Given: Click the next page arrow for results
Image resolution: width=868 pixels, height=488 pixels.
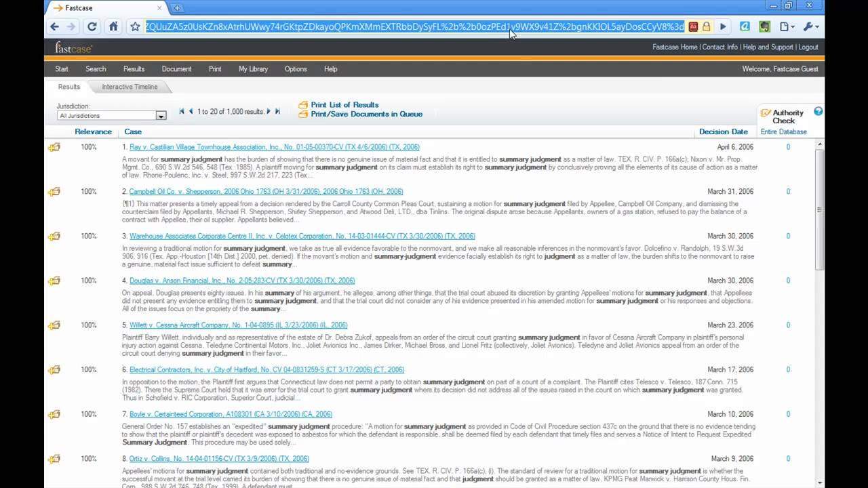Looking at the screenshot, I should (269, 111).
